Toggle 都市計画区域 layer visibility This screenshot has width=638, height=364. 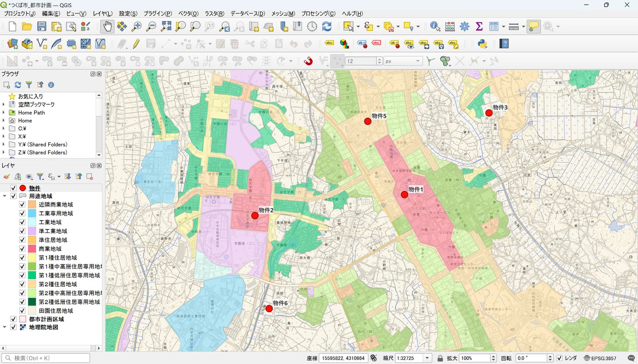pyautogui.click(x=13, y=319)
